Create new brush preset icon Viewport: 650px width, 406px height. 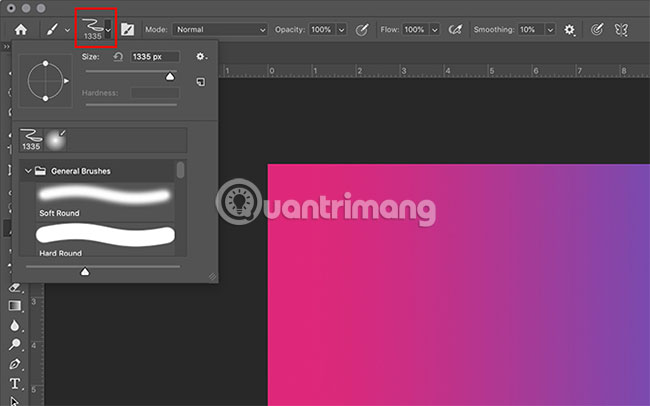point(201,82)
